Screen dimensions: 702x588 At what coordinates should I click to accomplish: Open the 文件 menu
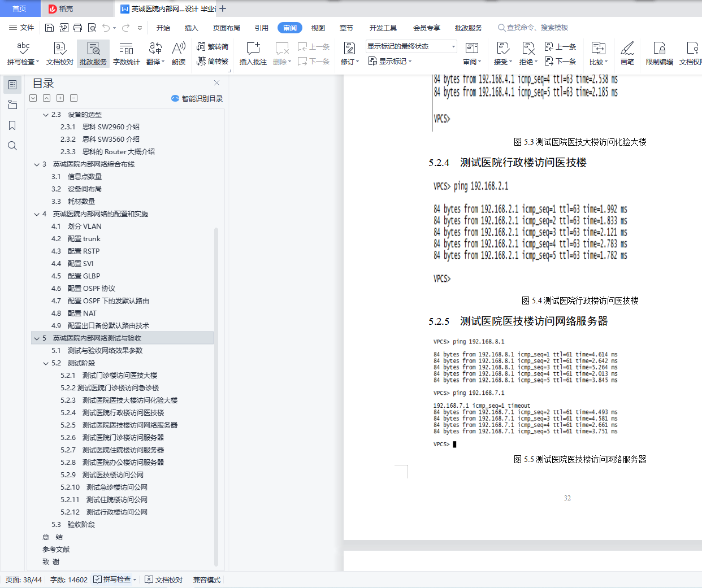coord(21,28)
